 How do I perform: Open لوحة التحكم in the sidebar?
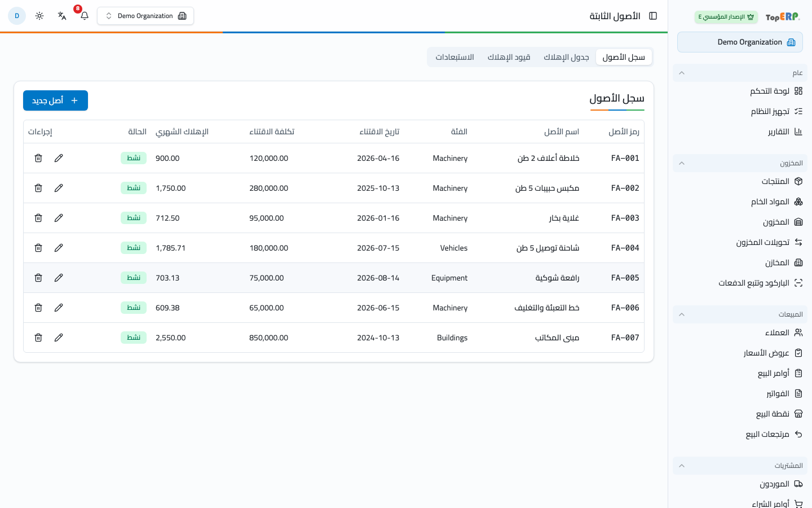point(740,91)
